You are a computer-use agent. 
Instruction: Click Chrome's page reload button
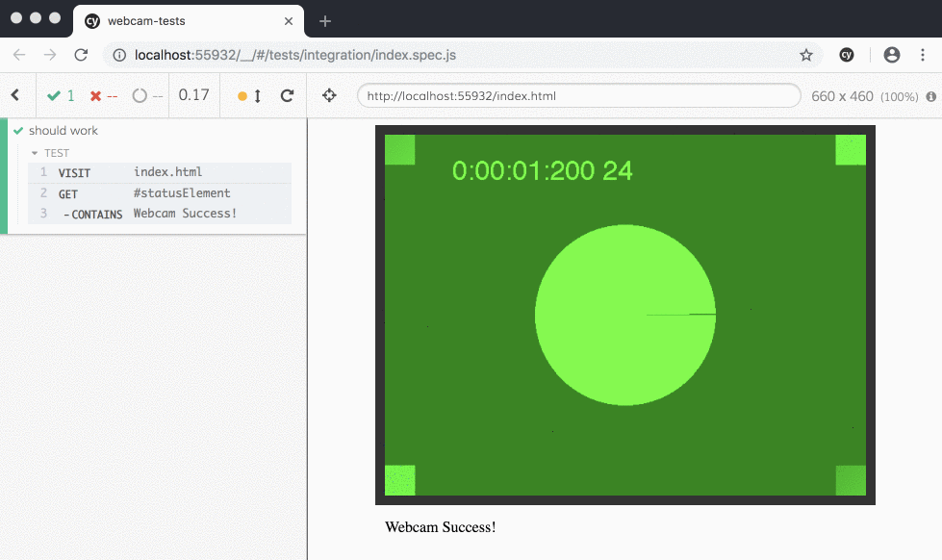[x=81, y=55]
